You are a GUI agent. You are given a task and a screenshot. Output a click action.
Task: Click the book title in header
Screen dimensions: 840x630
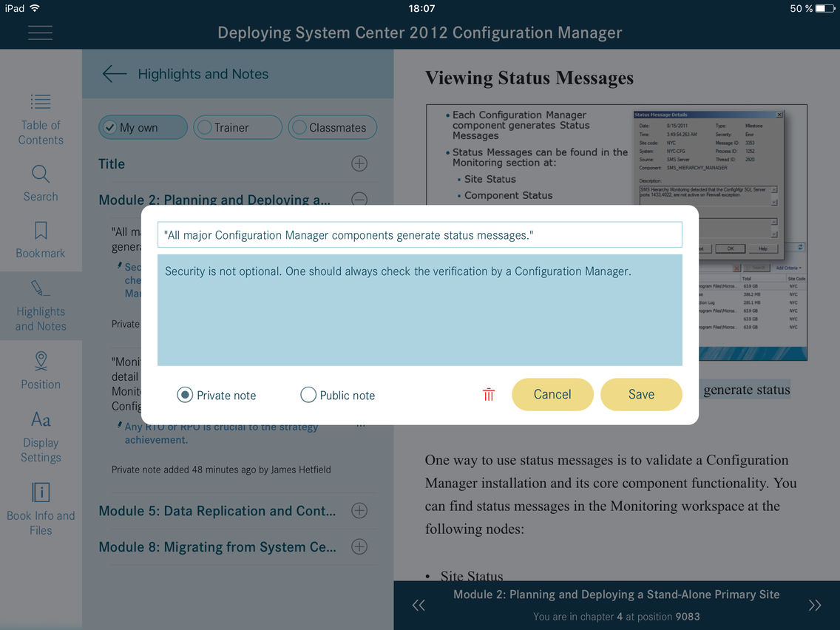tap(419, 33)
